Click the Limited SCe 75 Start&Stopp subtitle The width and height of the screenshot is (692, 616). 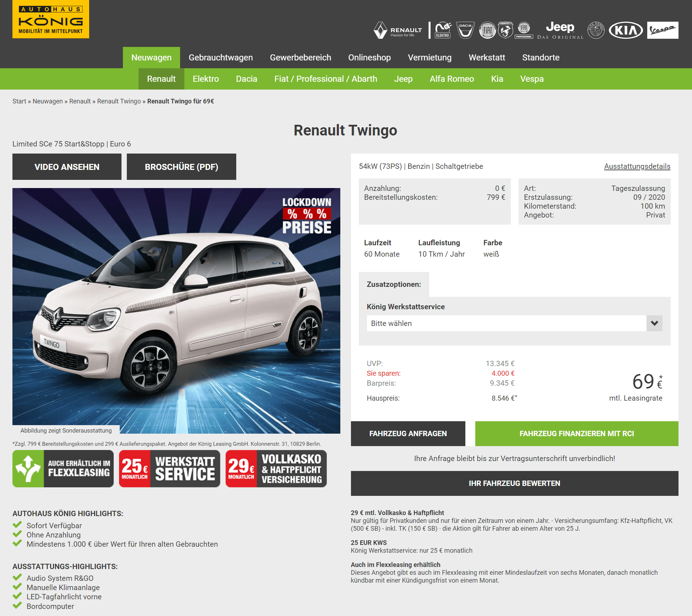pyautogui.click(x=72, y=144)
